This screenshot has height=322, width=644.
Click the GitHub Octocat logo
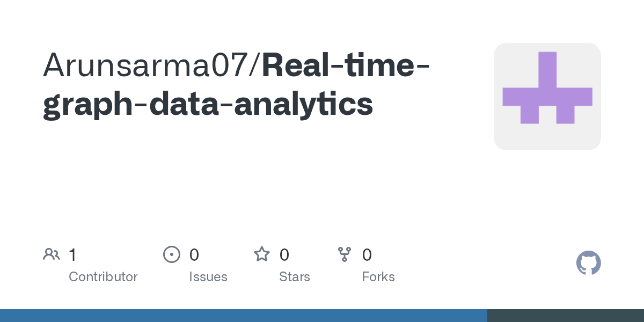(588, 263)
